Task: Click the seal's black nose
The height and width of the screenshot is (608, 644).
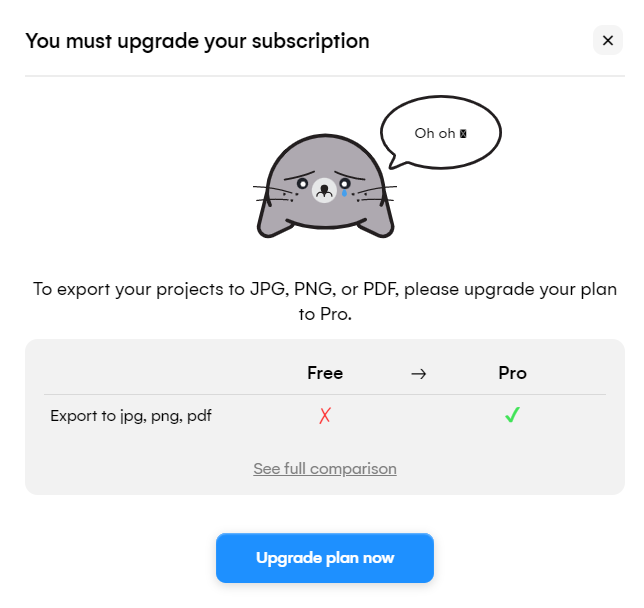Action: (324, 190)
